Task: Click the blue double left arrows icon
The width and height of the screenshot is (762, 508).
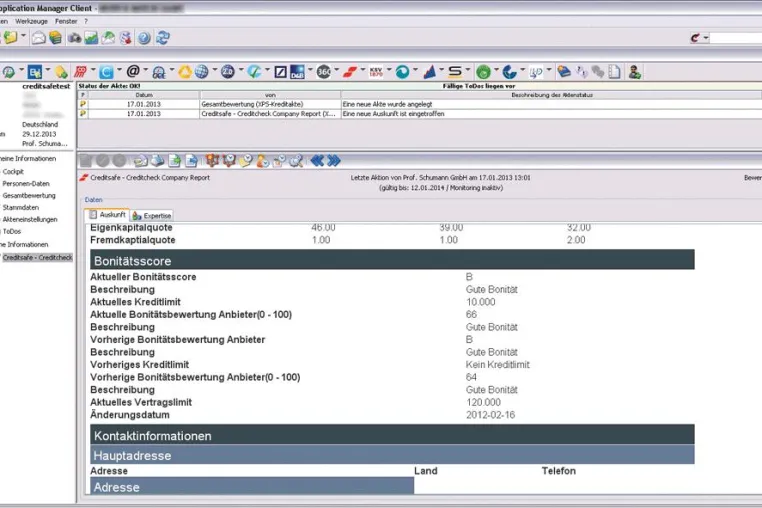Action: pyautogui.click(x=317, y=160)
